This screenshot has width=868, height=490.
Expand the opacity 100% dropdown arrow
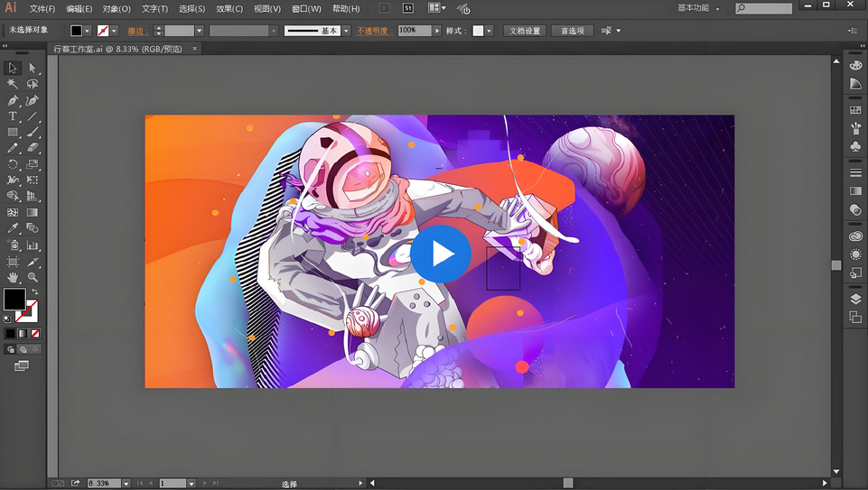[437, 31]
